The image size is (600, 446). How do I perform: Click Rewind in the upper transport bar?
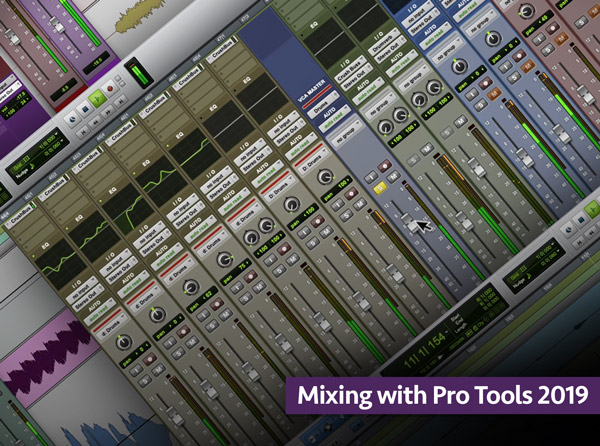coord(95,121)
